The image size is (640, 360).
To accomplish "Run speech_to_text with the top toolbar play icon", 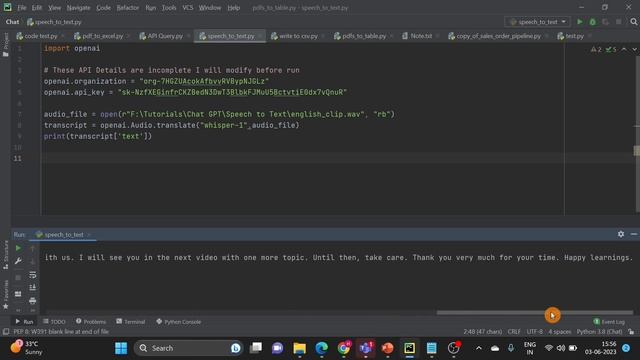I will point(580,22).
